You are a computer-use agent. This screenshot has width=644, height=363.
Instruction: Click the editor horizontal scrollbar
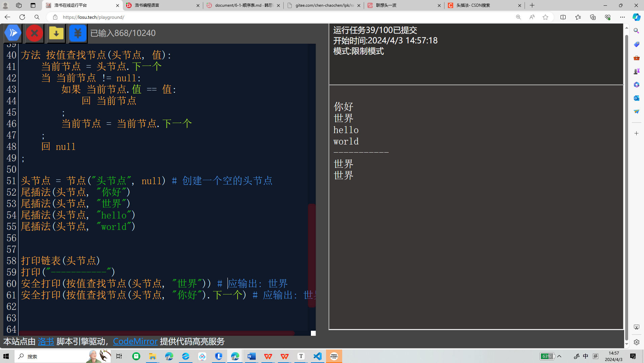[156, 333]
